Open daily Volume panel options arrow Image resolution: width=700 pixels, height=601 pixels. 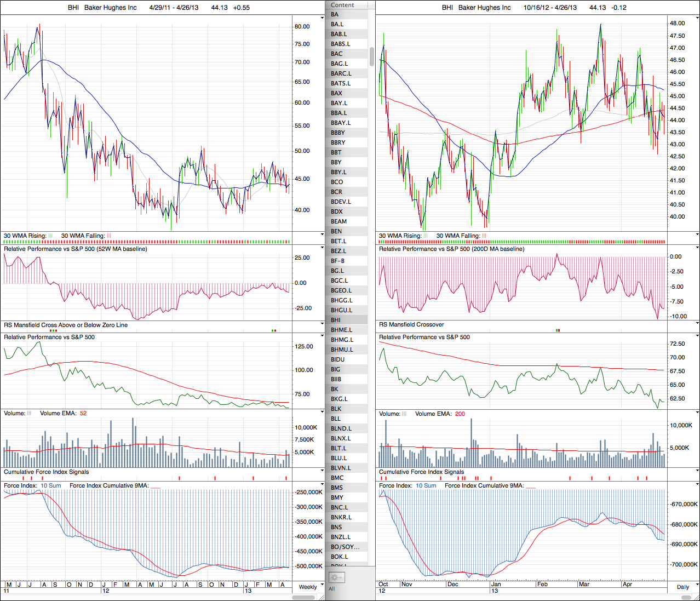tap(697, 412)
